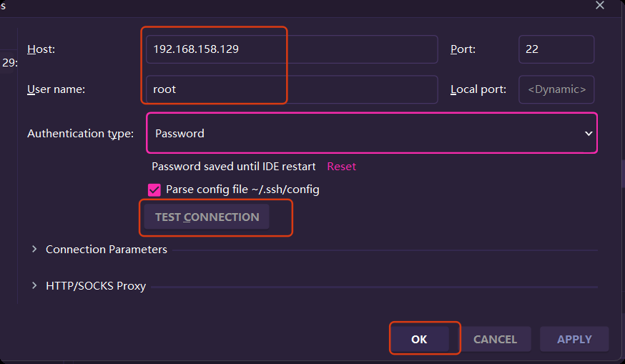Click the Parse config file label text
Image resolution: width=625 pixels, height=364 pixels.
tap(242, 190)
